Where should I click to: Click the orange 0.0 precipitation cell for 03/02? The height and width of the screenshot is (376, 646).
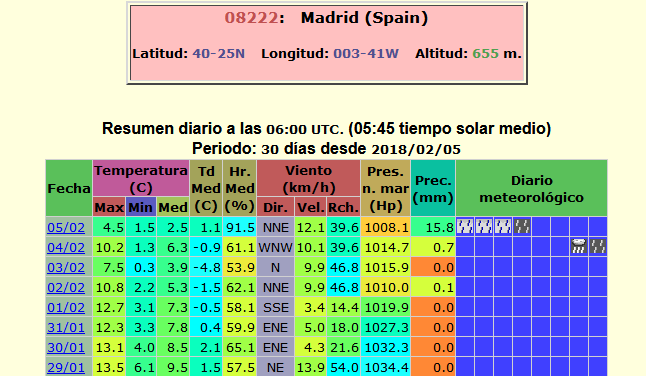pyautogui.click(x=433, y=267)
